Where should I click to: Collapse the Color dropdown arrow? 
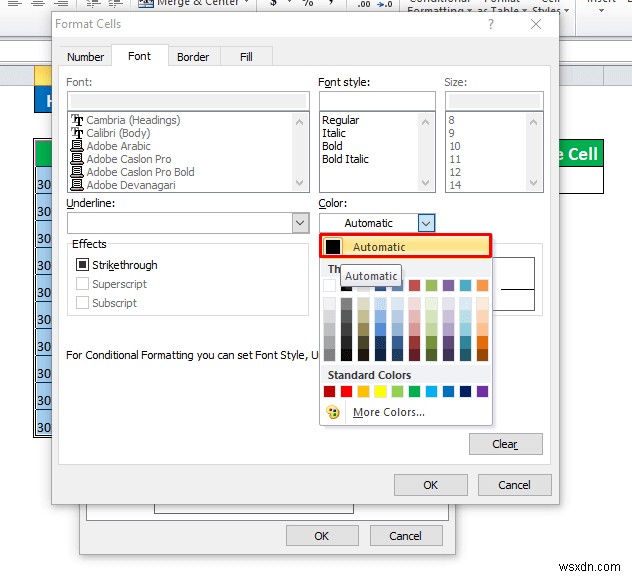(426, 223)
